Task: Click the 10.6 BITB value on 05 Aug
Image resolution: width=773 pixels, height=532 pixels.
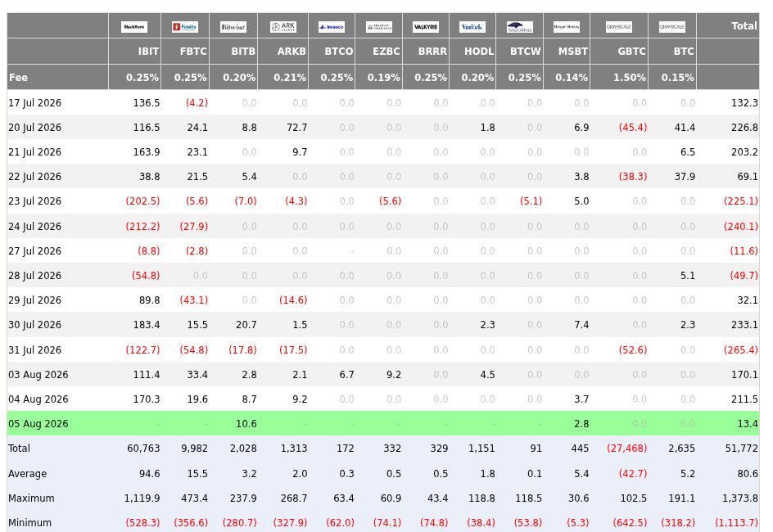Action: pos(246,424)
